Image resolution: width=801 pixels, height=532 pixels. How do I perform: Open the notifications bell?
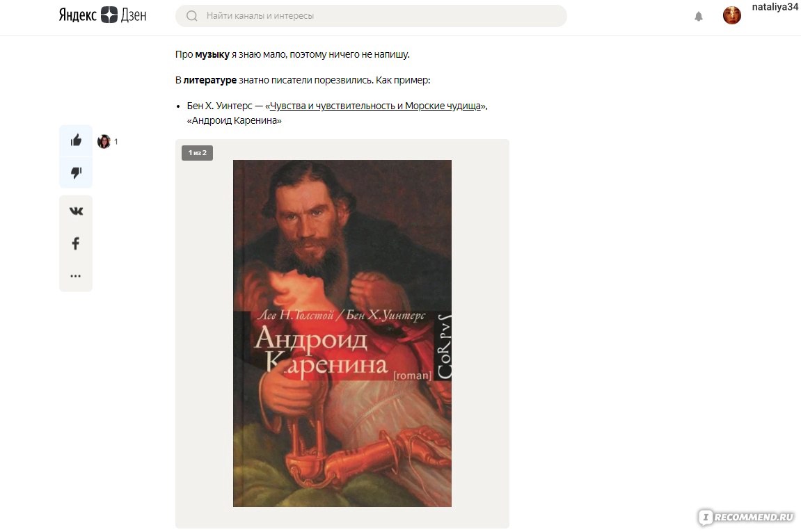click(x=698, y=16)
